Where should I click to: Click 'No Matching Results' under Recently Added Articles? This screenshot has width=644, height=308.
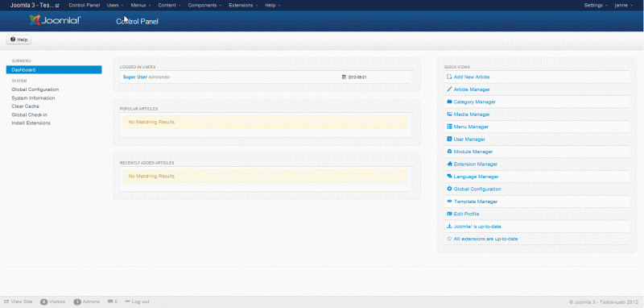coord(151,176)
